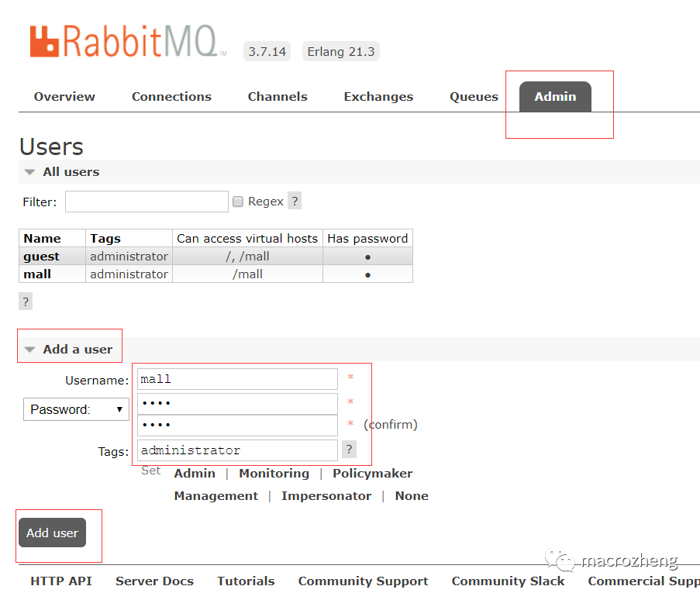Viewport: 700px width, 593px height.
Task: Open the Tags field help icon
Action: [348, 449]
